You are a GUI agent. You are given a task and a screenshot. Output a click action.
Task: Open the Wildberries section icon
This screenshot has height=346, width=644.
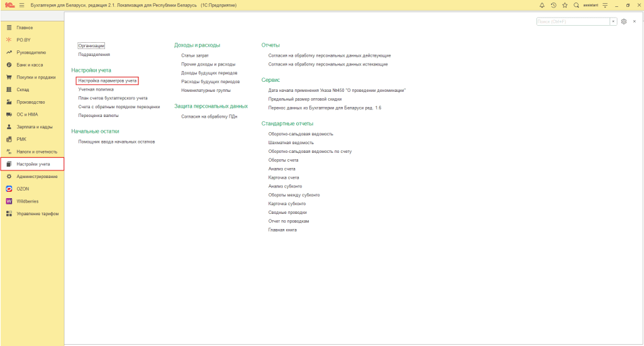[x=9, y=201]
